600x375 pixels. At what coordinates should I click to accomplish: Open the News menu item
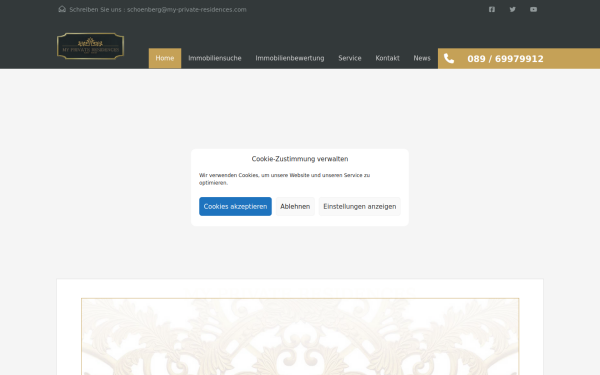[422, 58]
